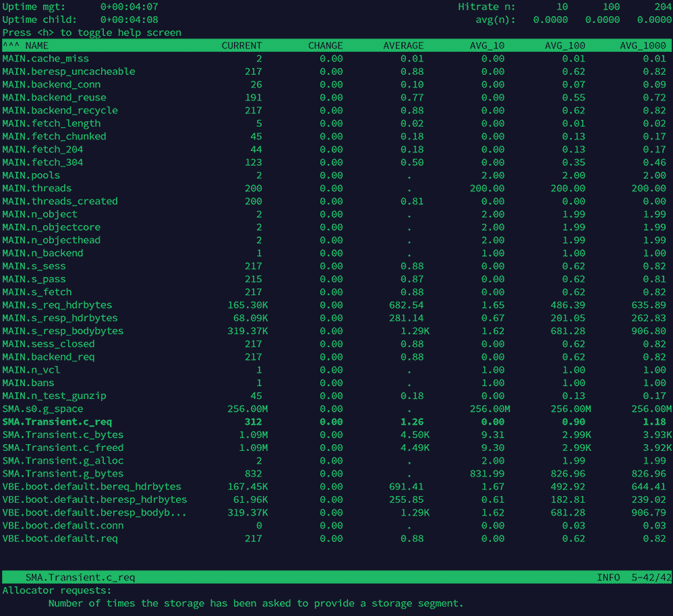Select the SMA.s0.g_space counter row
The height and width of the screenshot is (616, 673).
pyautogui.click(x=42, y=408)
